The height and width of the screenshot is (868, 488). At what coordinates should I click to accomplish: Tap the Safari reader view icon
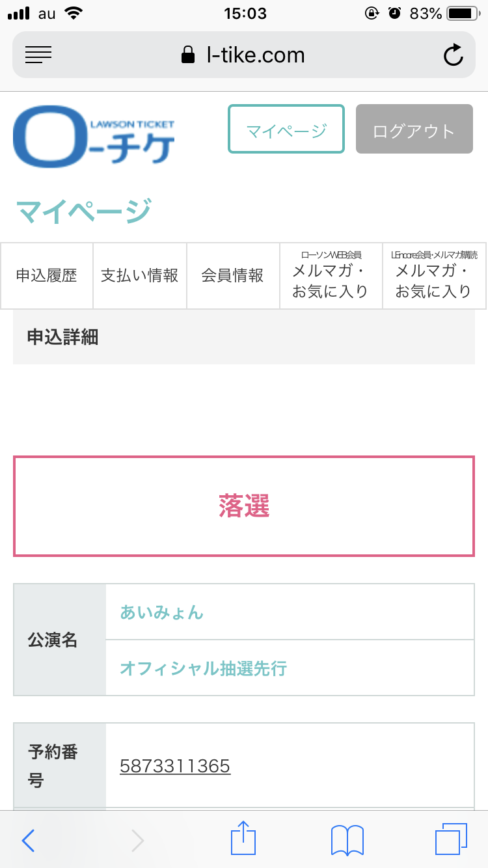click(x=38, y=55)
